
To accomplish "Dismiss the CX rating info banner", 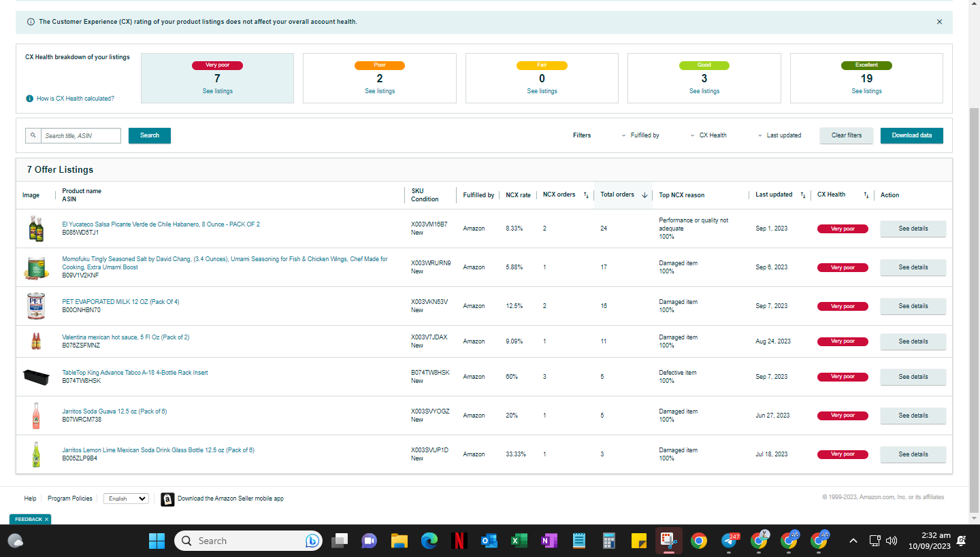I will (939, 22).
